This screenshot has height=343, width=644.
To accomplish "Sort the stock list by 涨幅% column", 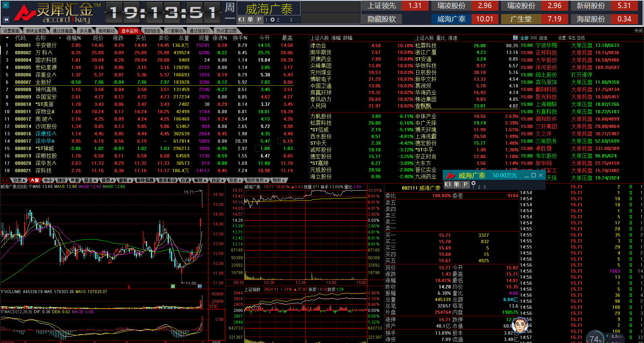I will [73, 38].
